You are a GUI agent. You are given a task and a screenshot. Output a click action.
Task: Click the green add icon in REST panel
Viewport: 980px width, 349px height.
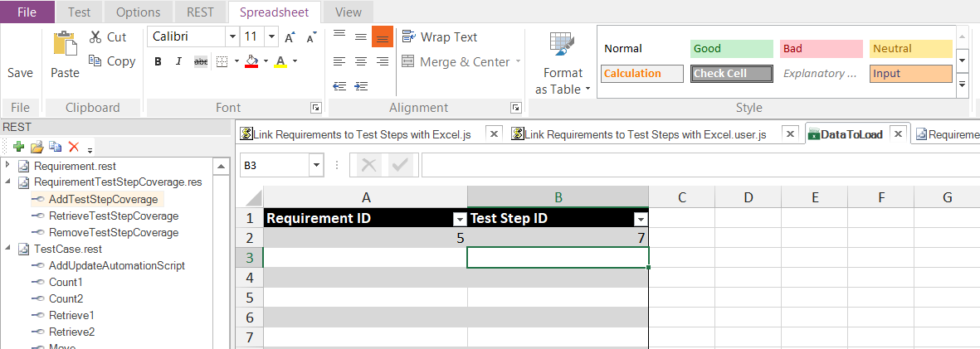pos(18,147)
